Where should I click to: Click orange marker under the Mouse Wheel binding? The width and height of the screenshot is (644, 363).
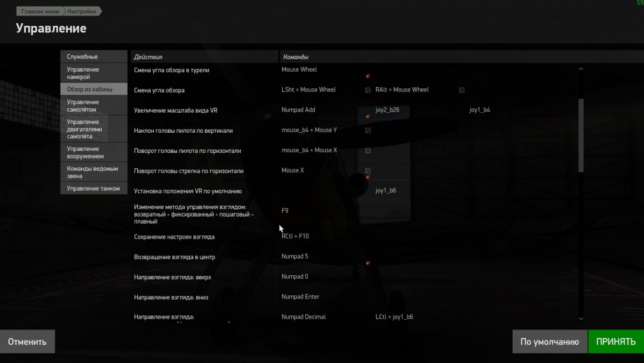pyautogui.click(x=368, y=76)
